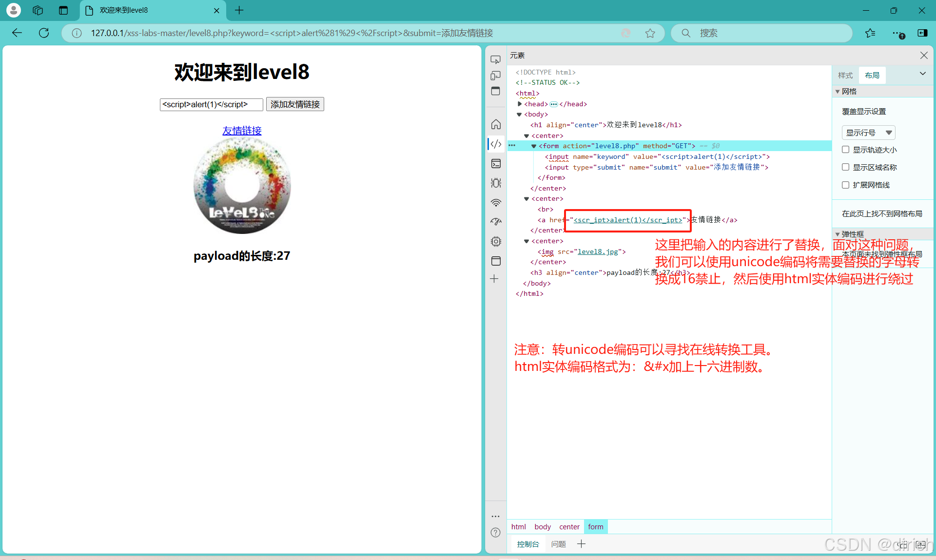Image resolution: width=936 pixels, height=560 pixels.
Task: Click the Memory chip icon in DevTools
Action: click(x=496, y=242)
